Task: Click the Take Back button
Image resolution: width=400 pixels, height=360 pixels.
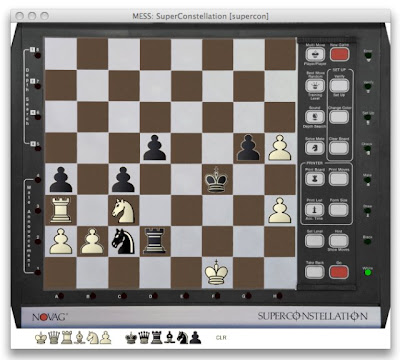Action: [315, 272]
